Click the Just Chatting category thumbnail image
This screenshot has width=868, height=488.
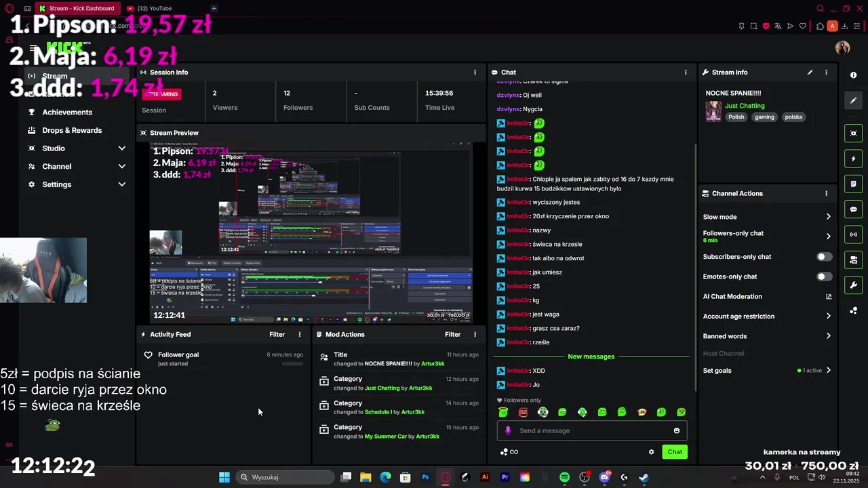[713, 111]
